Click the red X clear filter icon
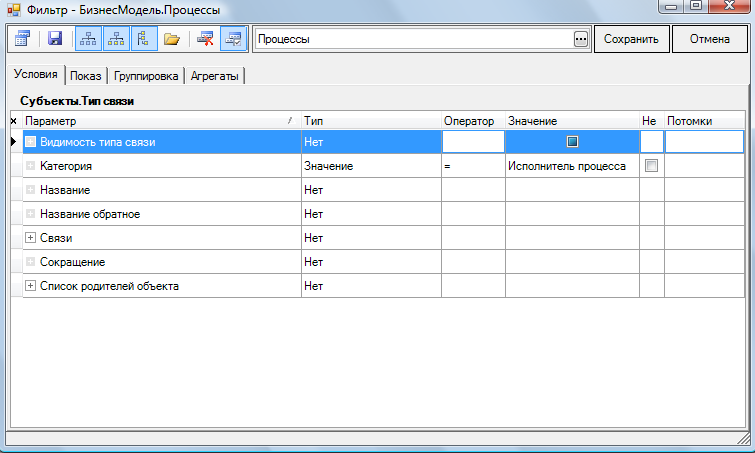The image size is (755, 453). pyautogui.click(x=207, y=39)
